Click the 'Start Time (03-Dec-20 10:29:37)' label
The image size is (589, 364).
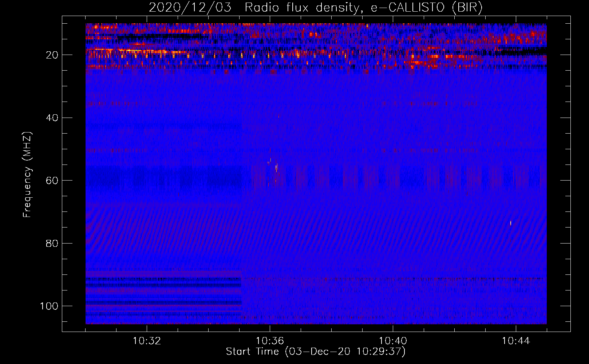(316, 352)
